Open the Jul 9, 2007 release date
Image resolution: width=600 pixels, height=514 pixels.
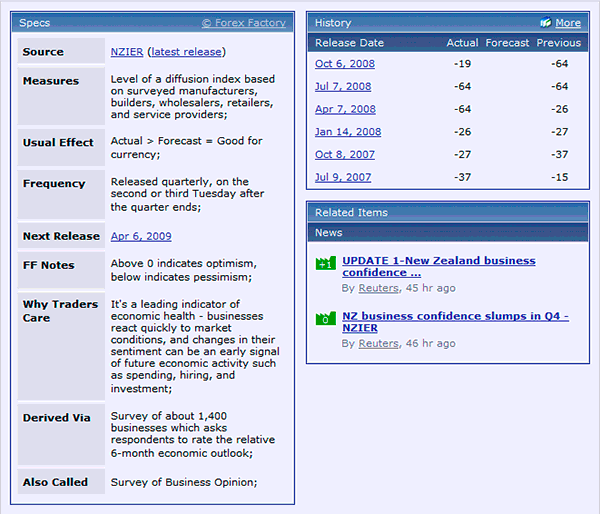[x=343, y=177]
